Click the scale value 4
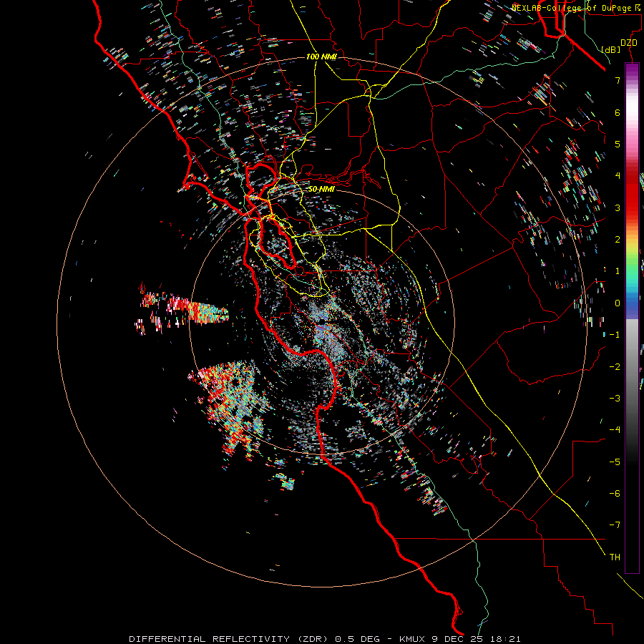 click(618, 176)
